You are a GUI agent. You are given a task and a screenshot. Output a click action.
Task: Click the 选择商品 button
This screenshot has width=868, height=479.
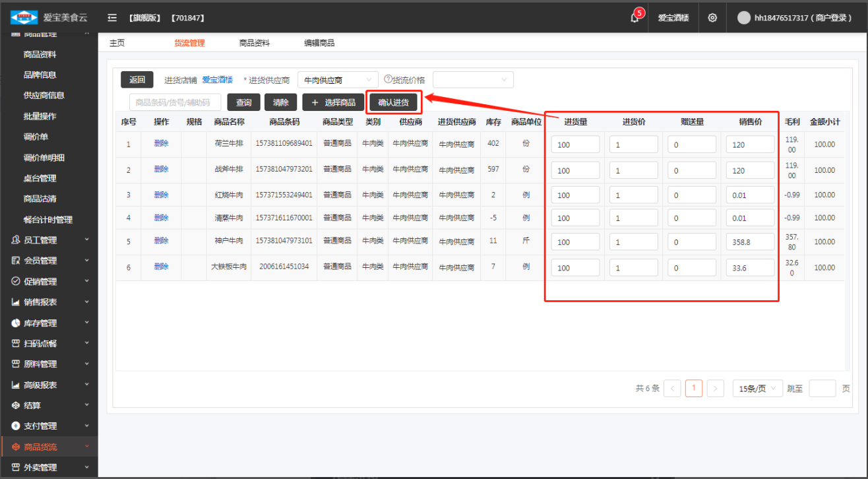[x=333, y=102]
